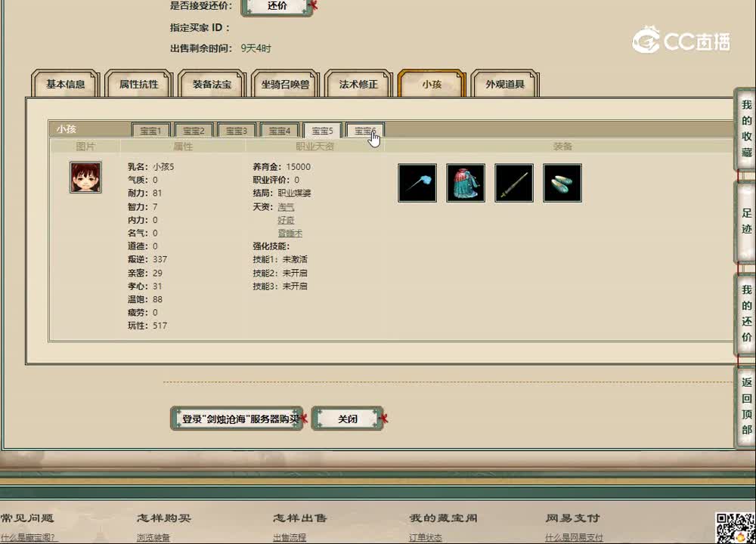The image size is (756, 544).
Task: Select the 宝宝5 sub-tab
Action: [322, 131]
